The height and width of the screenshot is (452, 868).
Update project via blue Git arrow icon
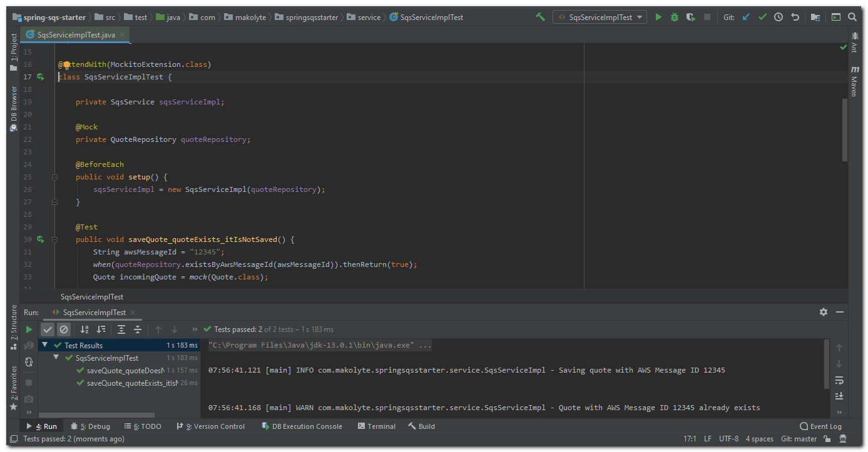(746, 17)
